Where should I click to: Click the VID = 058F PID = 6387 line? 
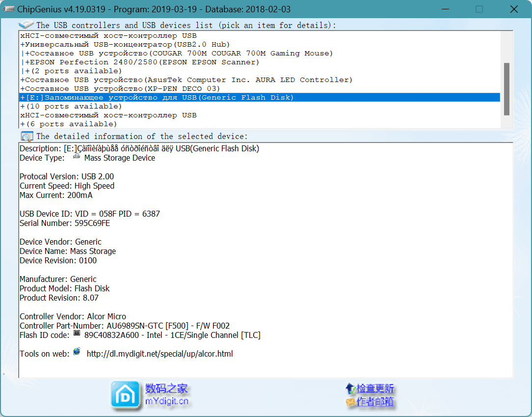tap(90, 214)
